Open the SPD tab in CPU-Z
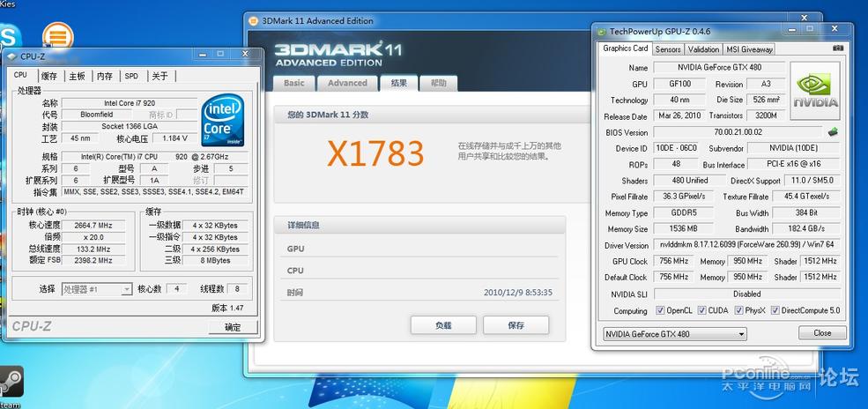868x409 pixels. coord(132,77)
